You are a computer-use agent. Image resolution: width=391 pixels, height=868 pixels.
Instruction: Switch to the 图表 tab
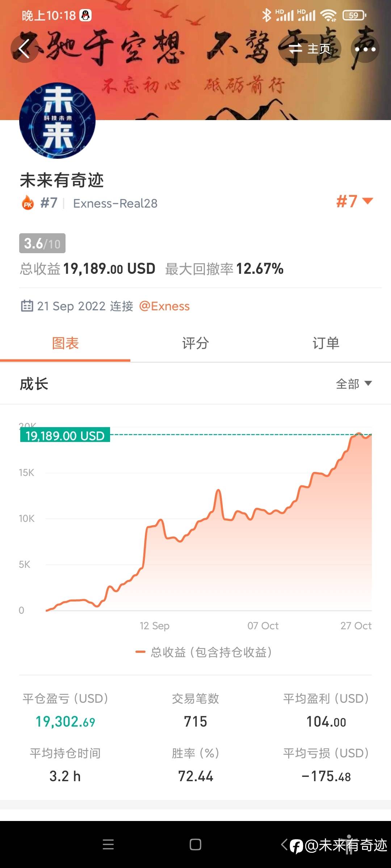(x=65, y=343)
